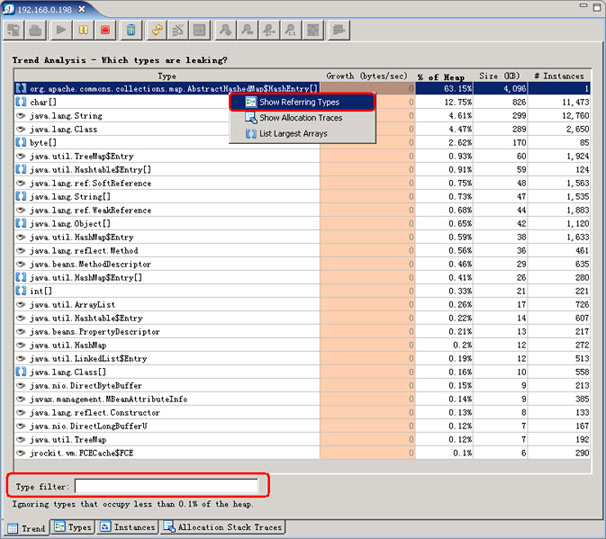Click the blue garbage can toolbar icon

[x=131, y=30]
